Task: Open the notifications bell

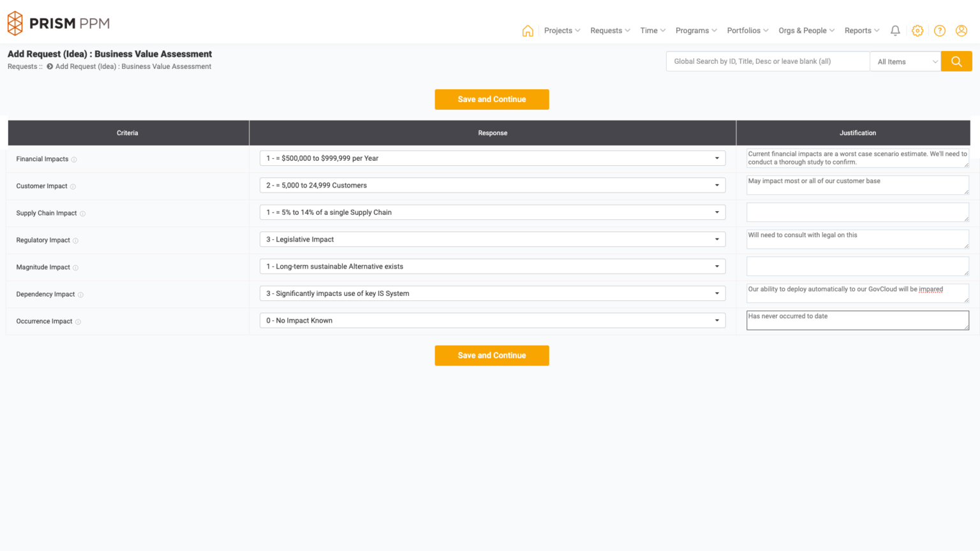Action: 895,30
